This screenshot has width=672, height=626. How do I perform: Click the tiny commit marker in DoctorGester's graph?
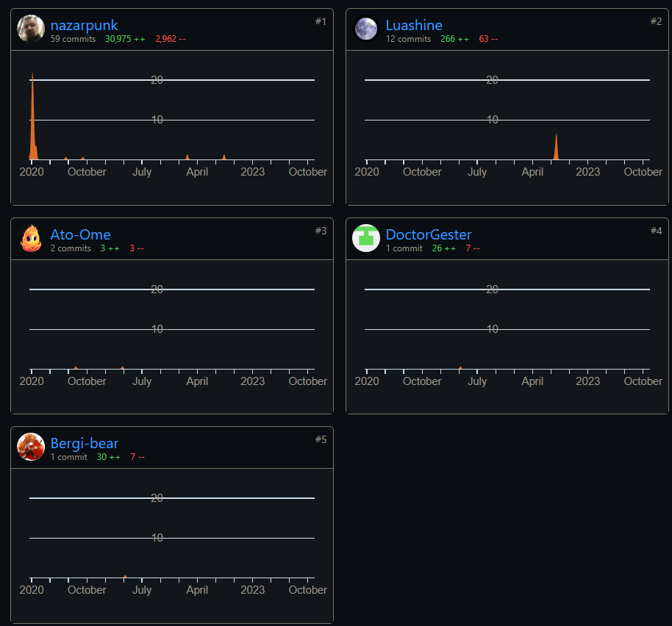pos(460,368)
